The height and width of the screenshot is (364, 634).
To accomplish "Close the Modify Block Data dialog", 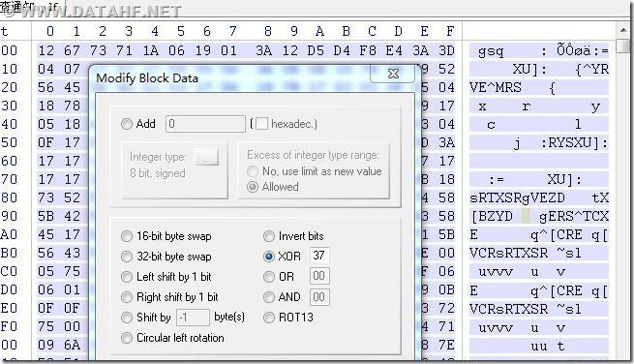I will tap(393, 74).
